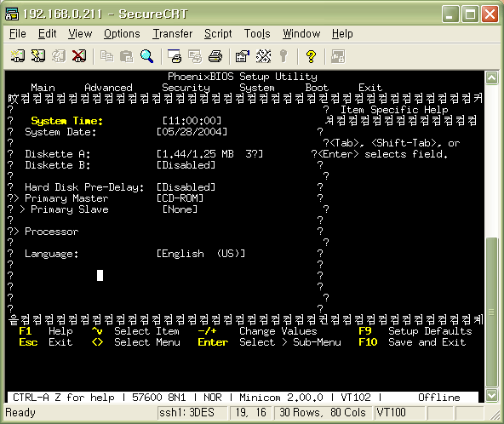This screenshot has width=504, height=424.
Task: Open the Edit menu
Action: 48,34
